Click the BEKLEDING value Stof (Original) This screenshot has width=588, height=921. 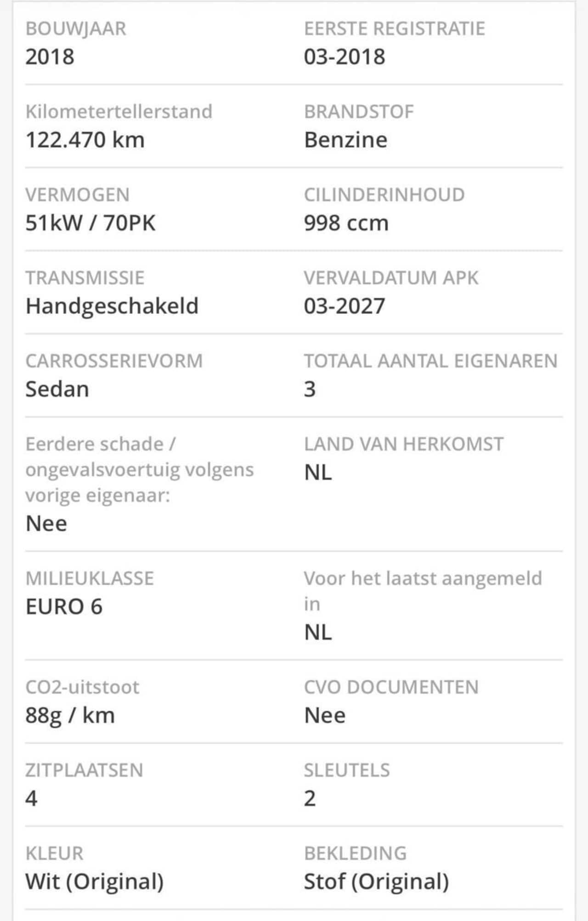coord(376,882)
